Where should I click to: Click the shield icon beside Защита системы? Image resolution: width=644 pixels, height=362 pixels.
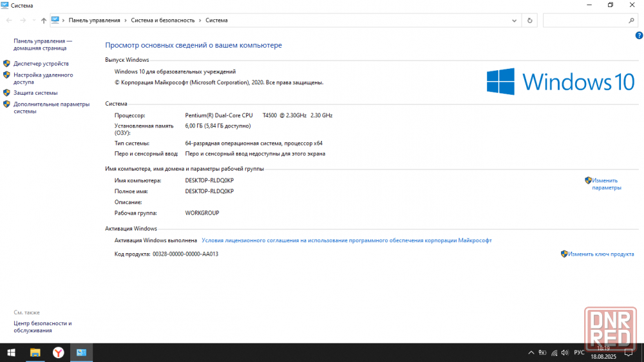pyautogui.click(x=6, y=93)
